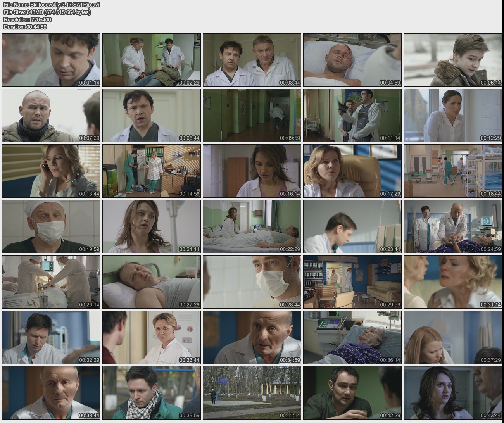Click the masked surgeon frame at 00:19:59
504x423 pixels.
tap(51, 226)
